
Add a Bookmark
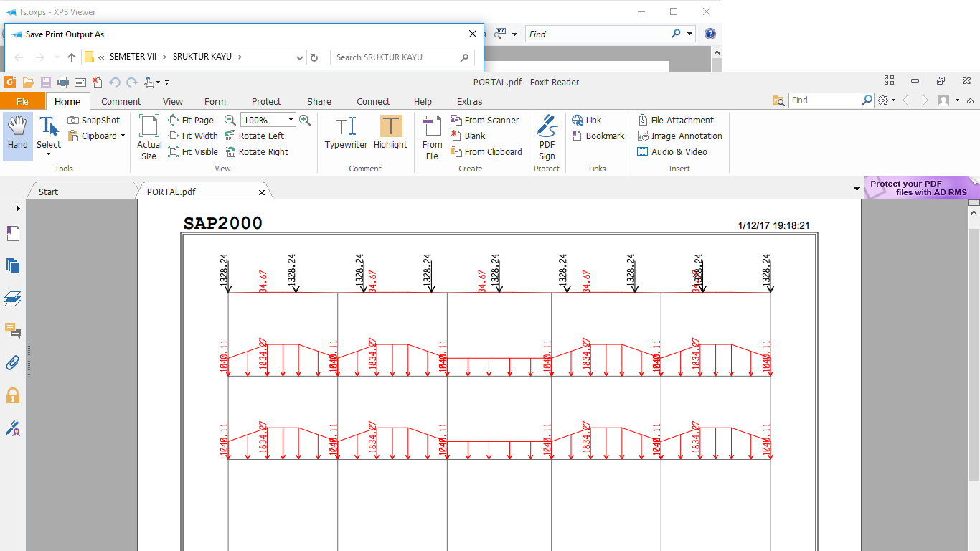click(x=598, y=136)
